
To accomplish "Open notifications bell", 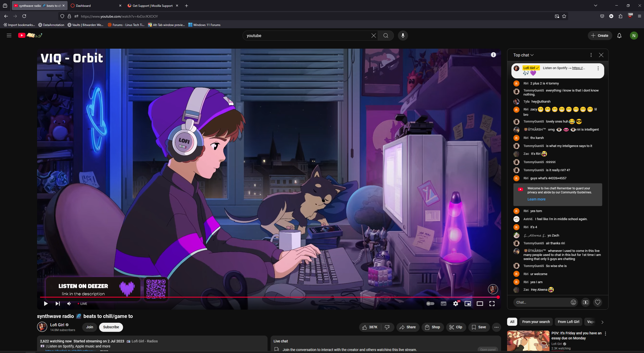I will pyautogui.click(x=619, y=36).
